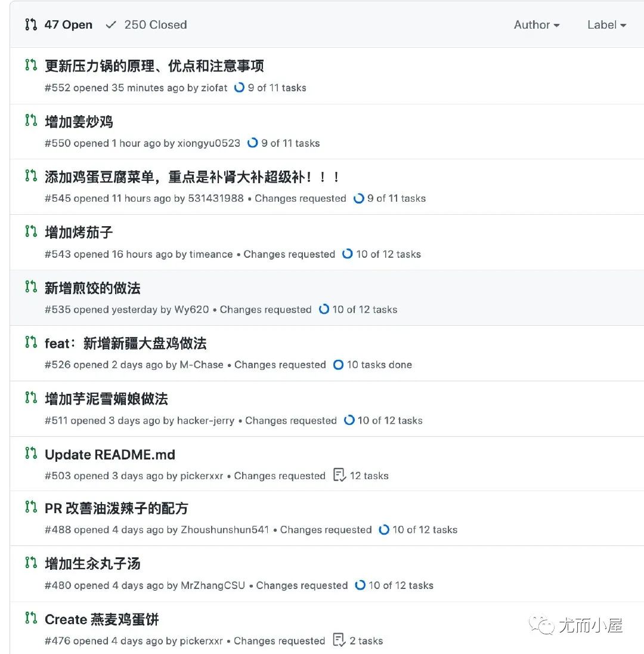The width and height of the screenshot is (644, 654).
Task: Open pull request feat: 新增新疆大盘鸡做法
Action: [x=125, y=343]
